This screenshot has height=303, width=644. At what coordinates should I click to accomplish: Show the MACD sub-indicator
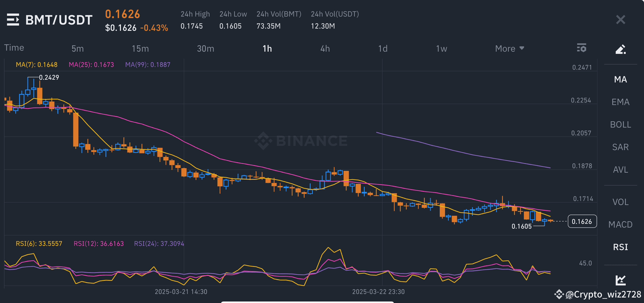(621, 225)
